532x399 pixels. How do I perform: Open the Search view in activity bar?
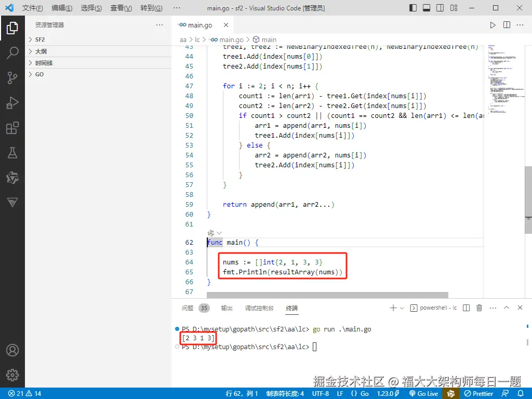click(12, 53)
